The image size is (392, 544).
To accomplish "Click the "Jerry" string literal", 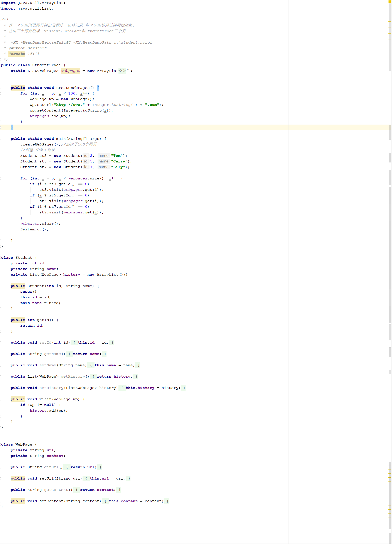I will pos(119,161).
